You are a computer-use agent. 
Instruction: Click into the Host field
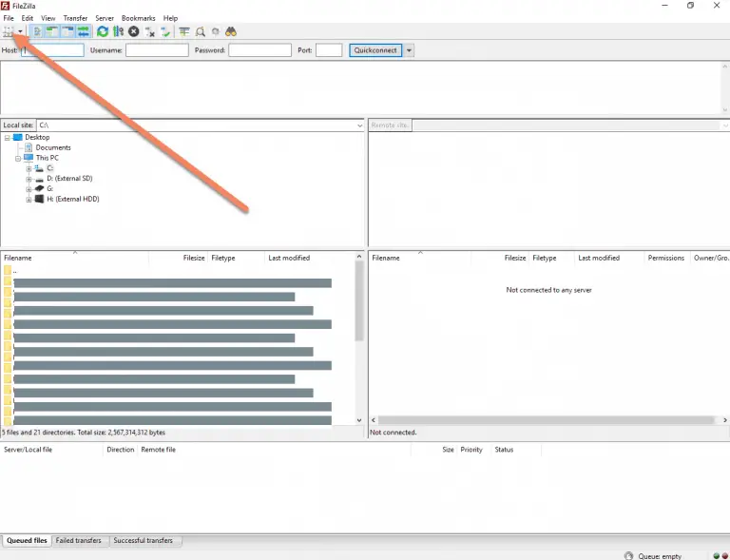(x=52, y=50)
